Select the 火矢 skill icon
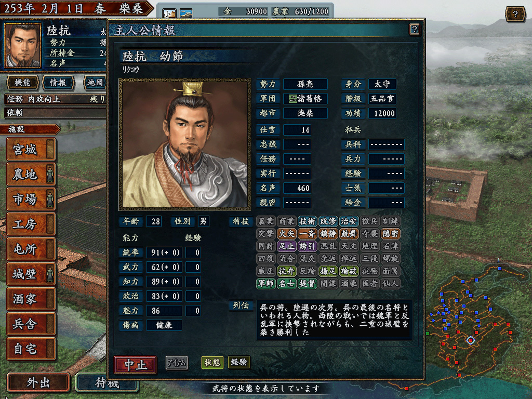The image size is (532, 399). point(286,234)
